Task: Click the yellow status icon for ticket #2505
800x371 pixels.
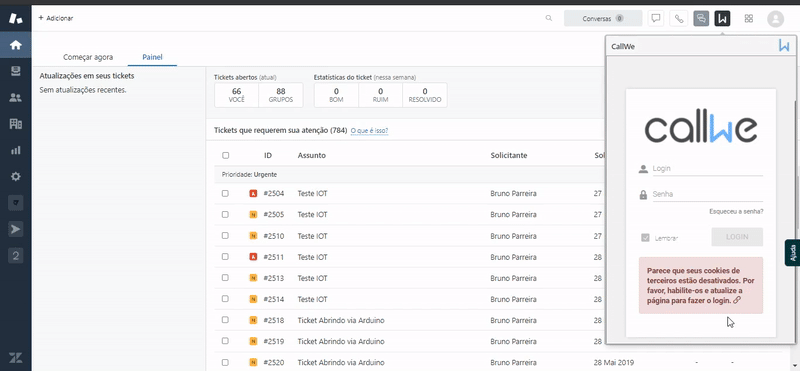Action: pyautogui.click(x=253, y=215)
